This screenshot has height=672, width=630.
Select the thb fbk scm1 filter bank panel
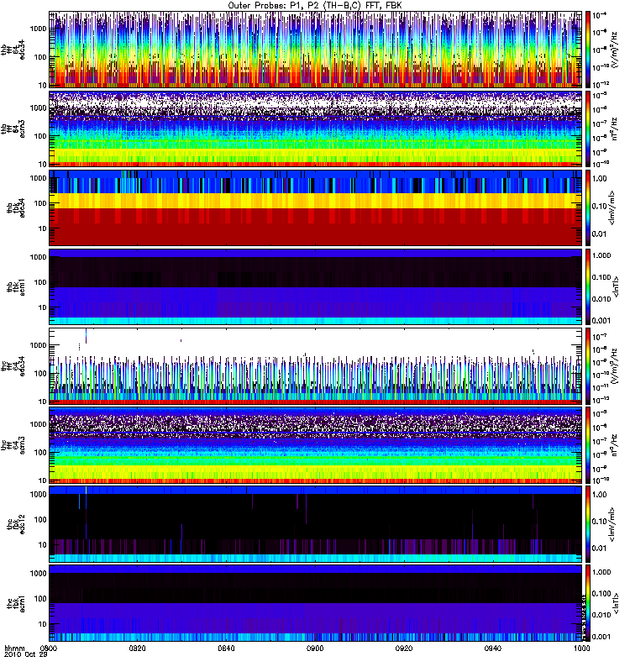316,286
